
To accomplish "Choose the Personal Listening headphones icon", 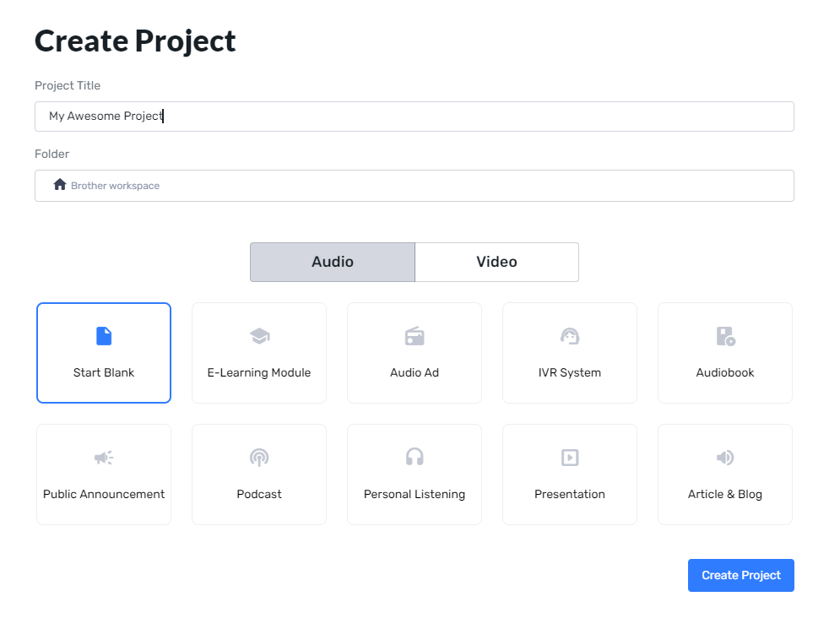I will (415, 458).
